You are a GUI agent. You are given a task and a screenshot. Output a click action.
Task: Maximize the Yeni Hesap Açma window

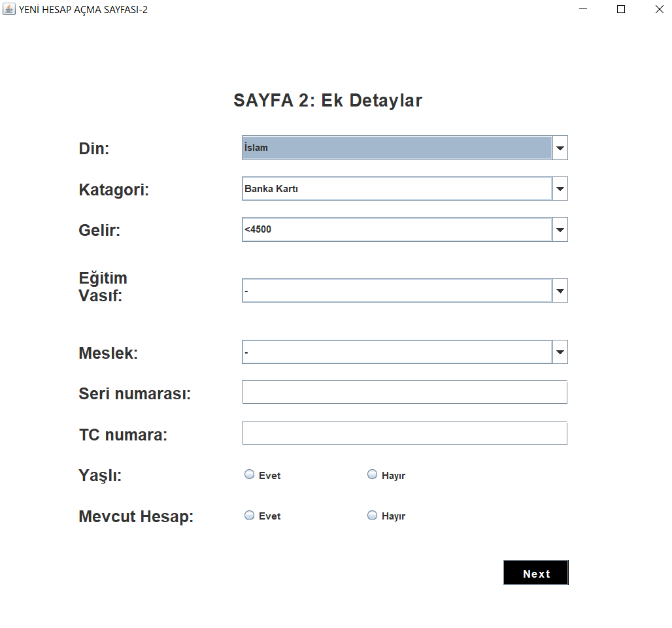click(621, 9)
